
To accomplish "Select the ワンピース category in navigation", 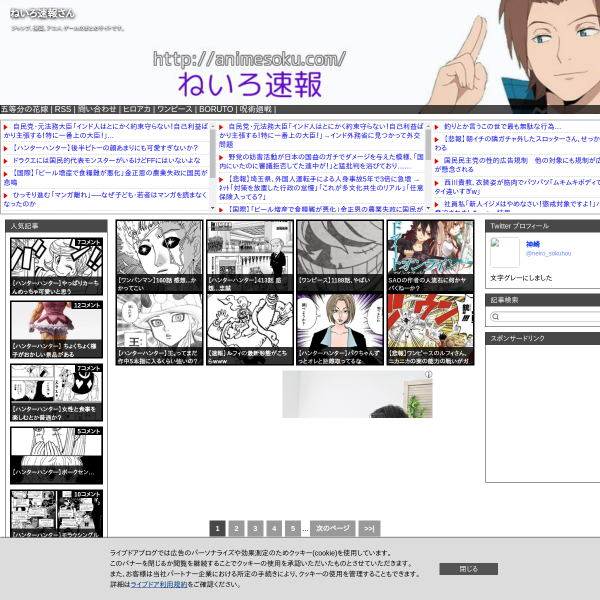I will tap(174, 109).
